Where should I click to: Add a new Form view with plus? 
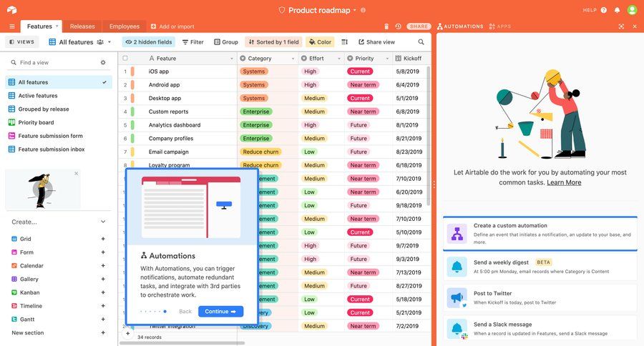coord(103,252)
